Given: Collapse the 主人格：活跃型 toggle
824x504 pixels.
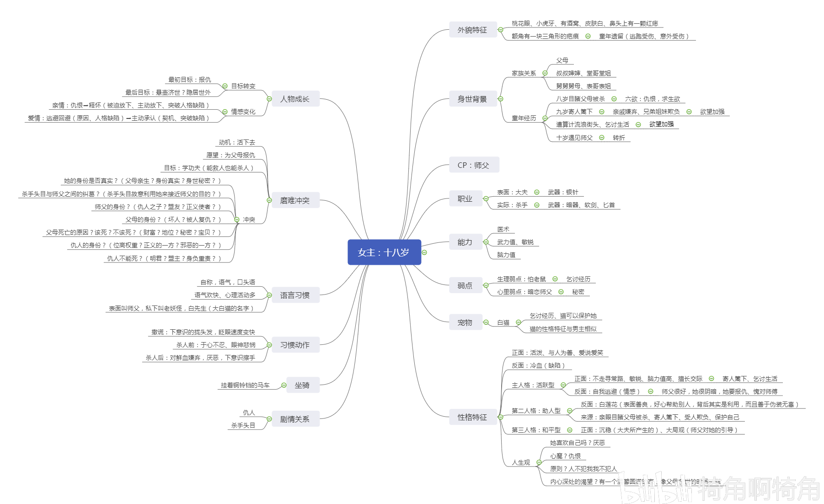Looking at the screenshot, I should (564, 385).
